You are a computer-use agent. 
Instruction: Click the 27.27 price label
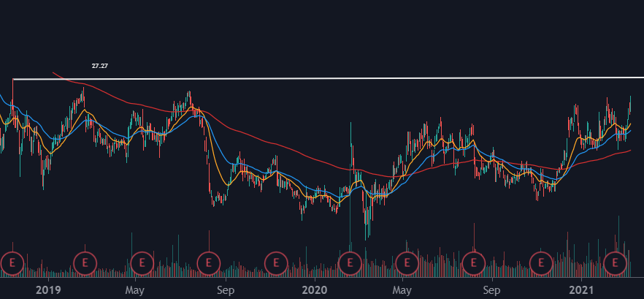[x=100, y=65]
